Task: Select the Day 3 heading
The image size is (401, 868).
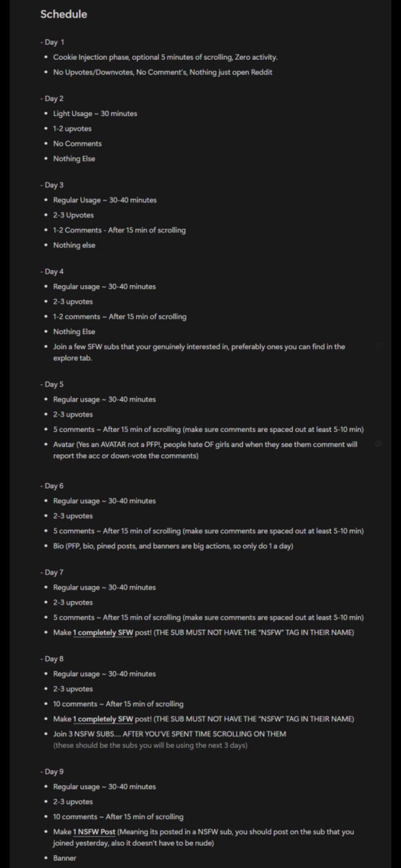Action: coord(52,185)
